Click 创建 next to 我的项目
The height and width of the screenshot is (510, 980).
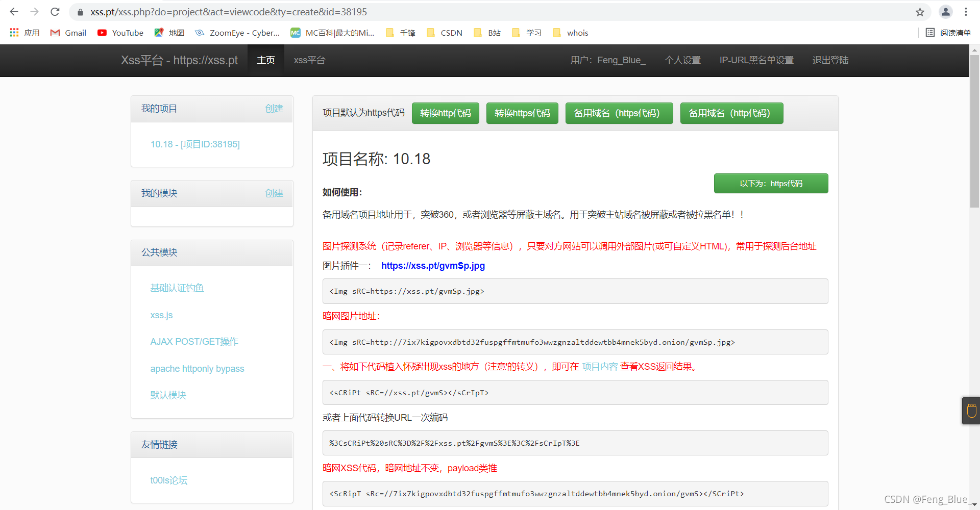point(274,108)
